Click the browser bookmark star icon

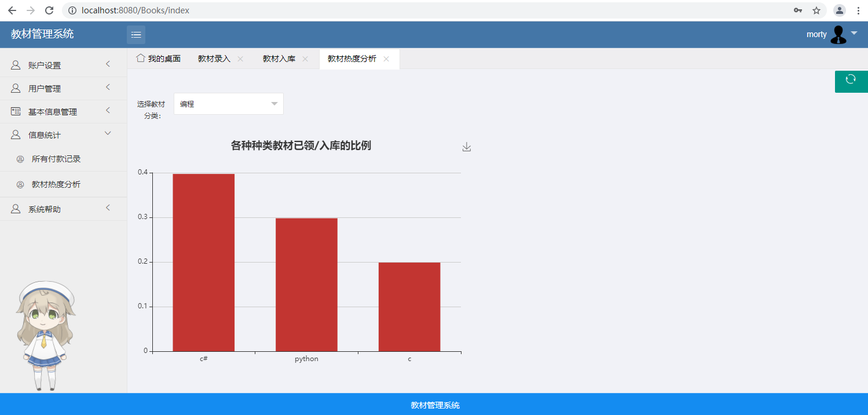(x=816, y=10)
